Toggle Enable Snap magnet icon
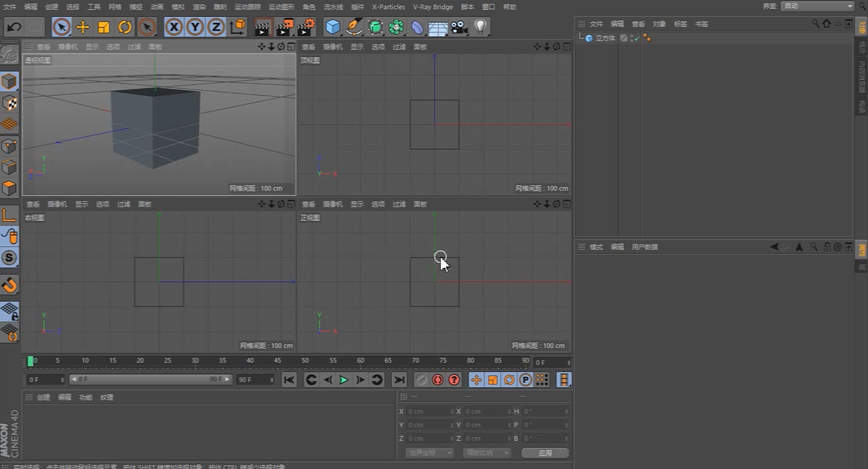 point(9,285)
